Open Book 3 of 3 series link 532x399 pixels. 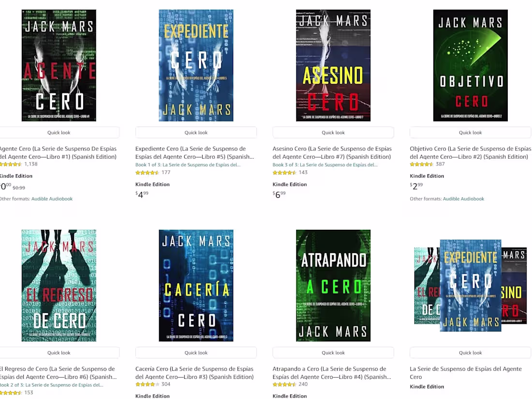click(x=325, y=165)
